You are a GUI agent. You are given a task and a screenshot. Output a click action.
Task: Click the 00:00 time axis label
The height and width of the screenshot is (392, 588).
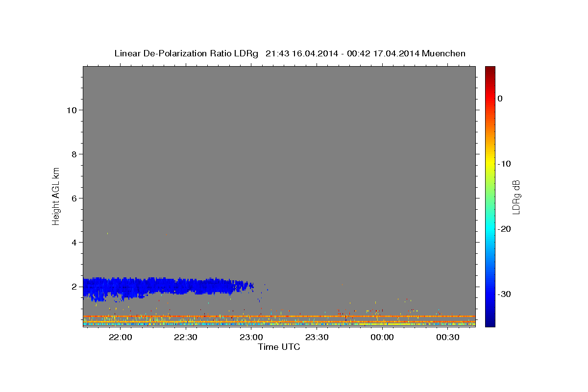point(382,337)
